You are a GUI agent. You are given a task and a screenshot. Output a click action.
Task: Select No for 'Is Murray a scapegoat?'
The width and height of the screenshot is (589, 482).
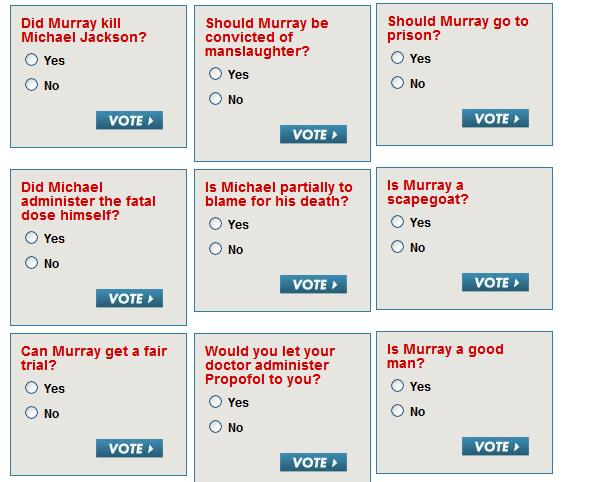click(397, 247)
